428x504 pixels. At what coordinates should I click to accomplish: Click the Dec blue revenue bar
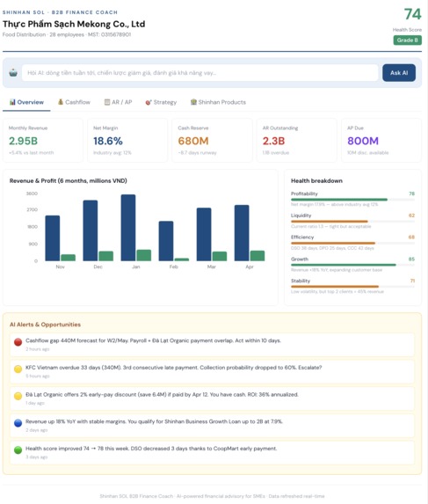[x=91, y=230]
